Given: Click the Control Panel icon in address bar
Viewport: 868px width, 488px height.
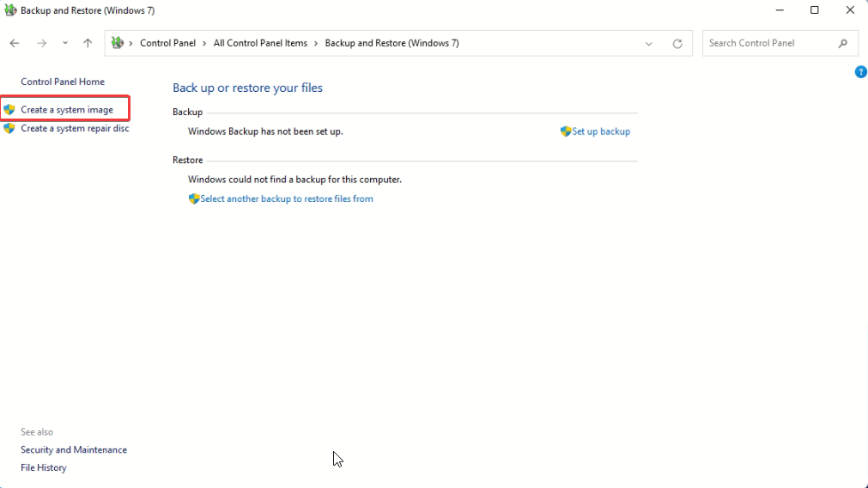Looking at the screenshot, I should pyautogui.click(x=118, y=43).
